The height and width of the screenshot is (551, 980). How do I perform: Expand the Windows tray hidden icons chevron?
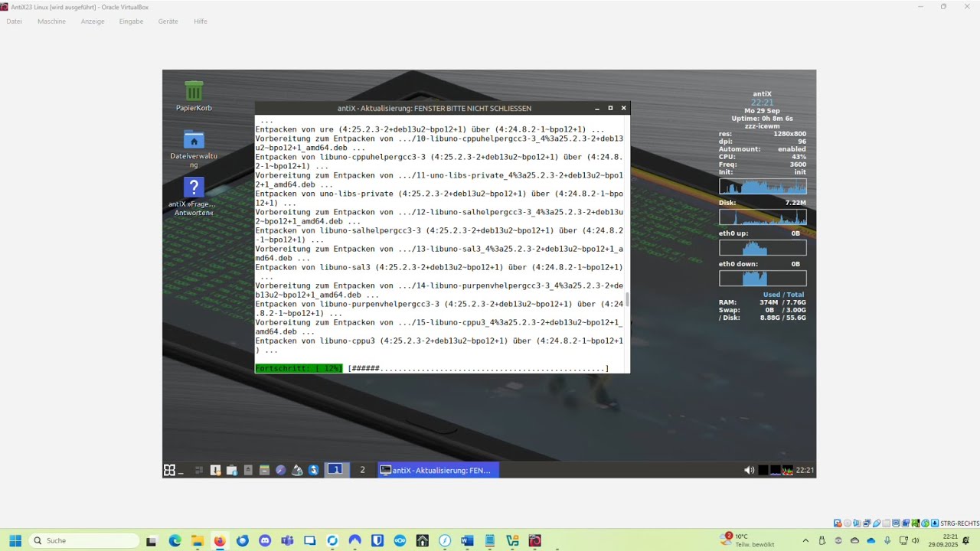pos(805,540)
